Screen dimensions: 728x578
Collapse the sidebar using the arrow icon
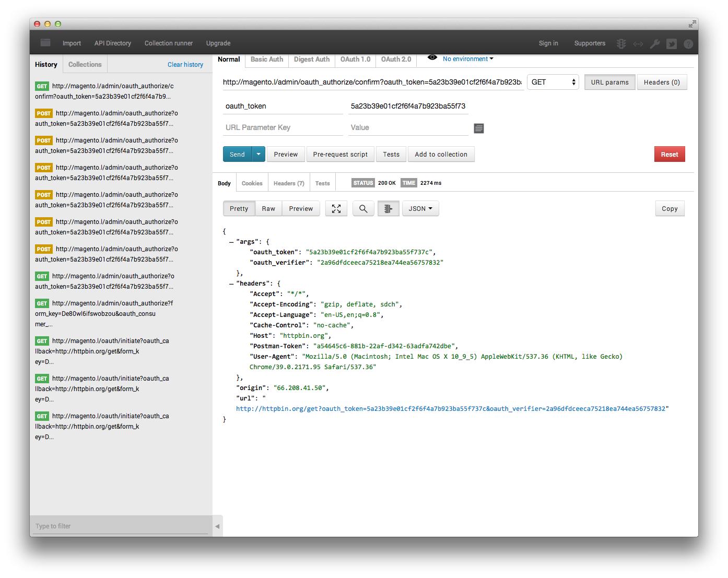217,526
